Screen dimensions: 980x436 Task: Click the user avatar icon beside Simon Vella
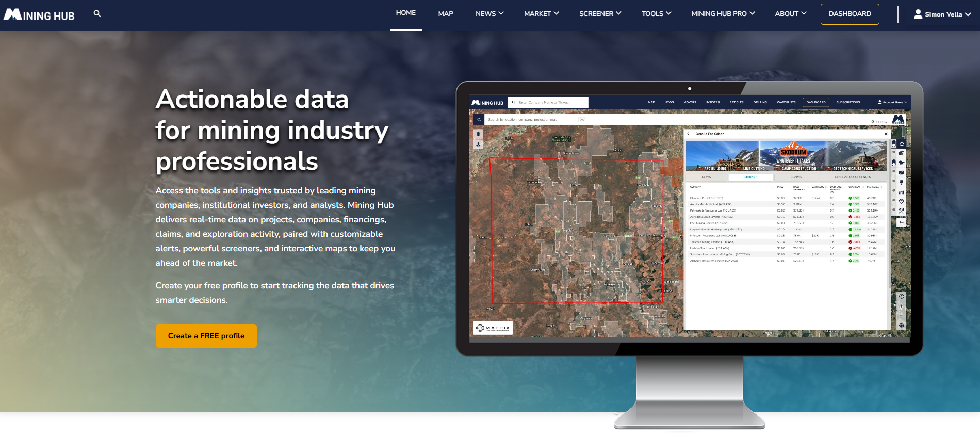coord(918,14)
